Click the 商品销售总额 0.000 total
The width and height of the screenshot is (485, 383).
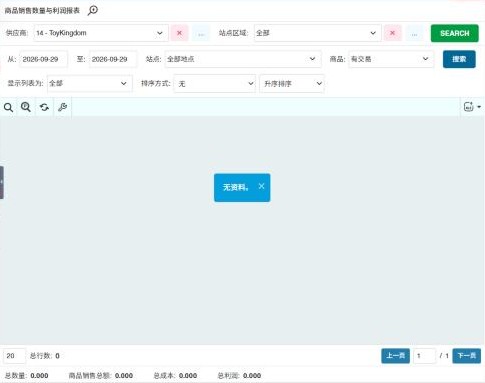click(x=101, y=376)
